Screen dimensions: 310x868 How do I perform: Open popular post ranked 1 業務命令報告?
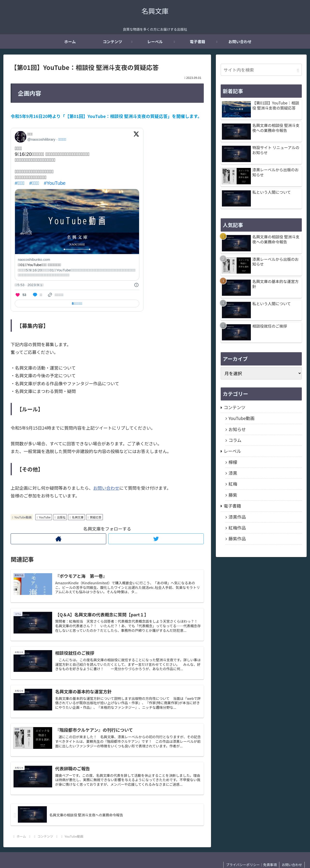click(261, 243)
